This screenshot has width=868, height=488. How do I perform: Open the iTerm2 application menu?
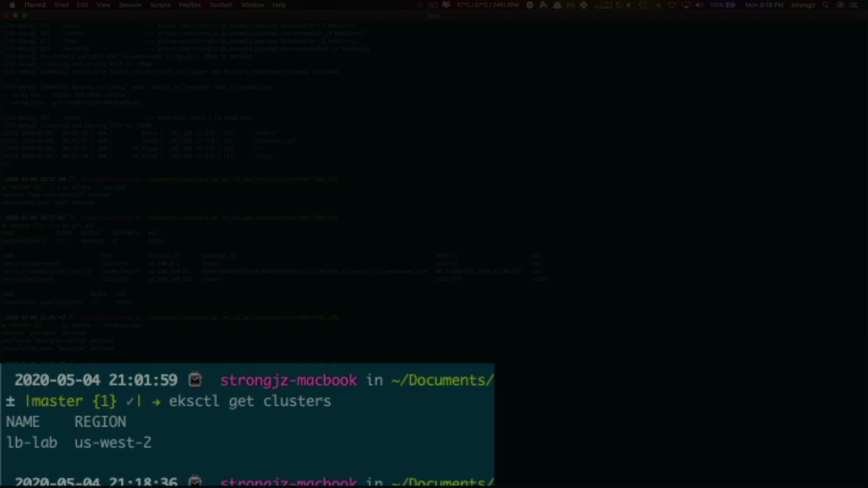pos(35,5)
